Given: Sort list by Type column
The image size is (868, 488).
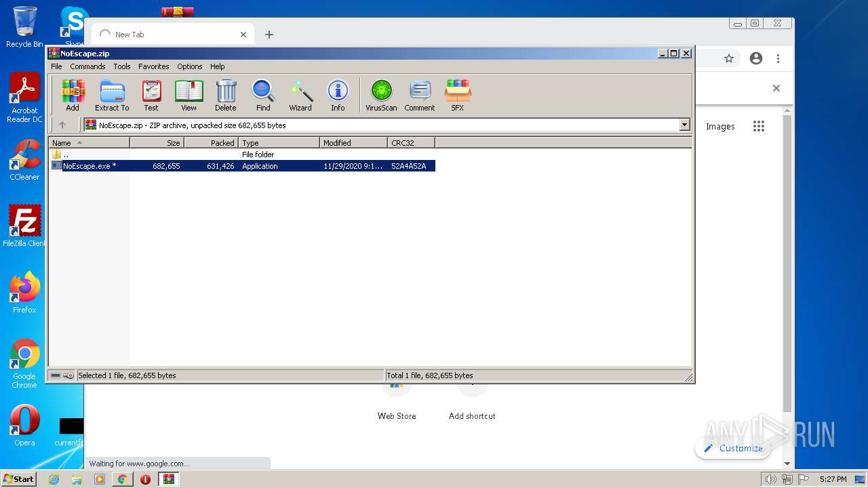Looking at the screenshot, I should 279,143.
